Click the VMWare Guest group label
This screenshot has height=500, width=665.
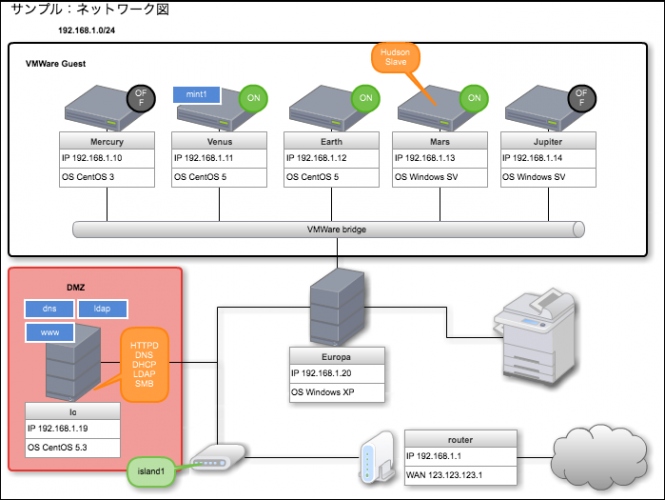[56, 64]
